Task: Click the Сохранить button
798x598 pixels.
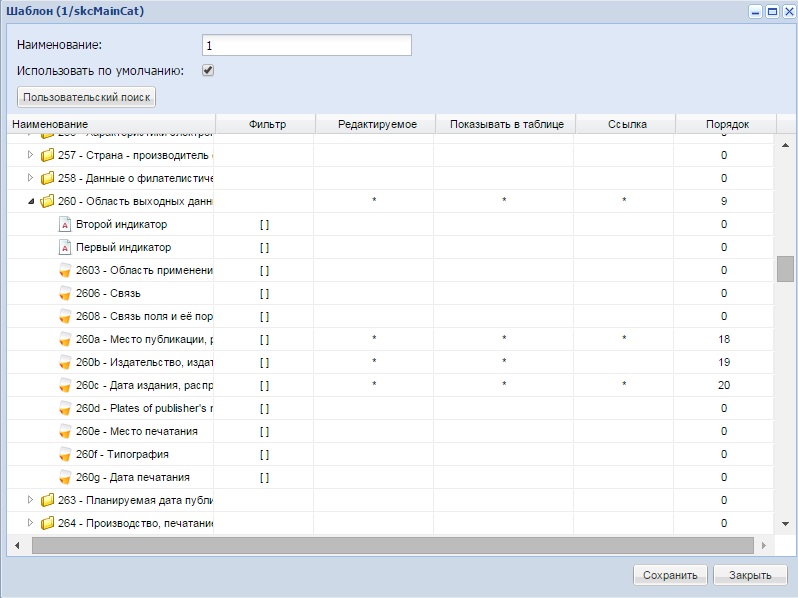Action: (670, 575)
